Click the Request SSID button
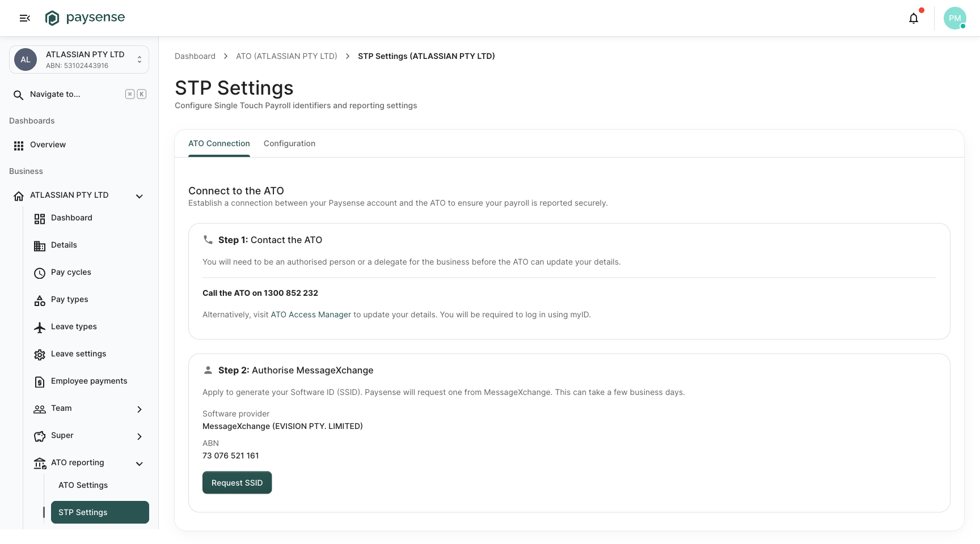The image size is (980, 544). tap(237, 483)
